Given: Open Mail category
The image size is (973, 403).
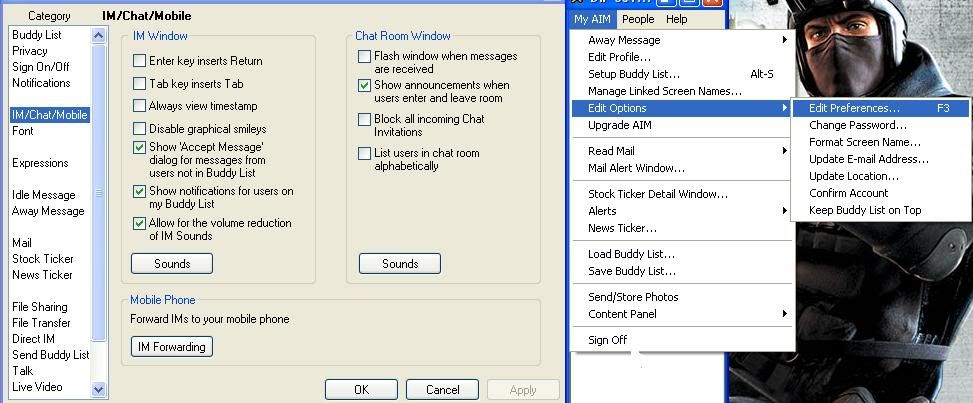Looking at the screenshot, I should [21, 243].
